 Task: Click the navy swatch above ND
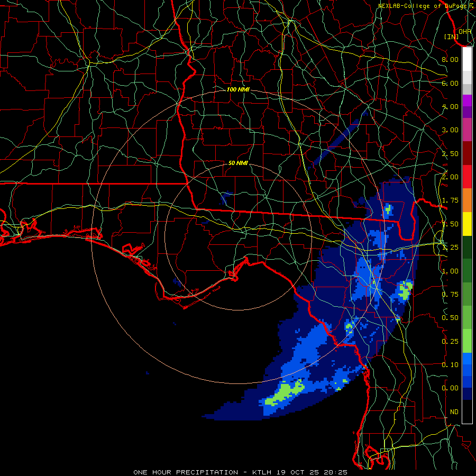tap(467, 393)
